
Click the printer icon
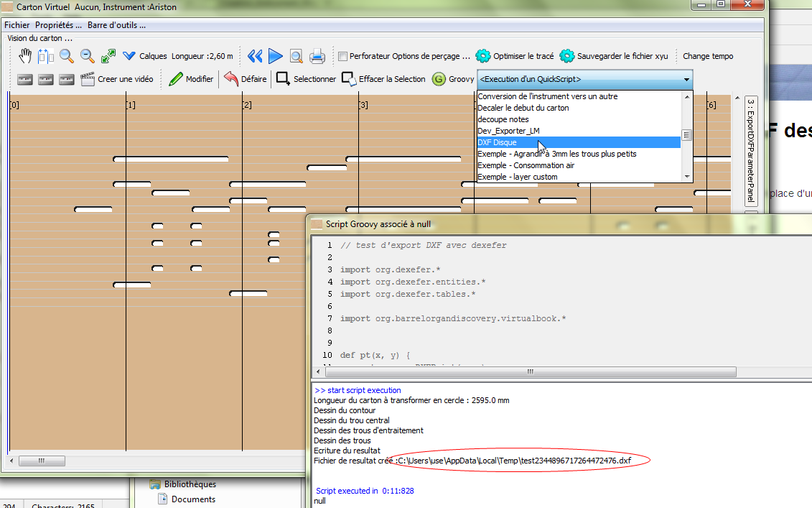click(x=317, y=56)
